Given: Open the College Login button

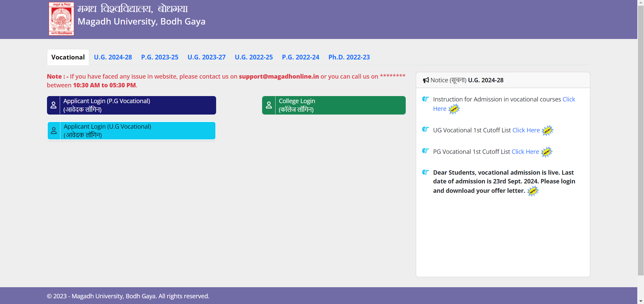Looking at the screenshot, I should pos(334,105).
